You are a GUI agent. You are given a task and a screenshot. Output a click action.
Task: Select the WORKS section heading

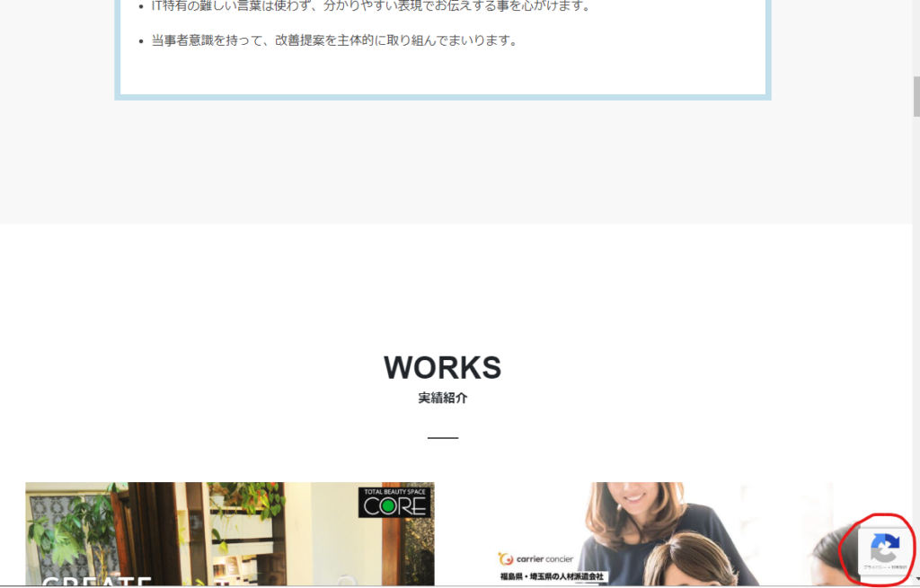click(442, 367)
